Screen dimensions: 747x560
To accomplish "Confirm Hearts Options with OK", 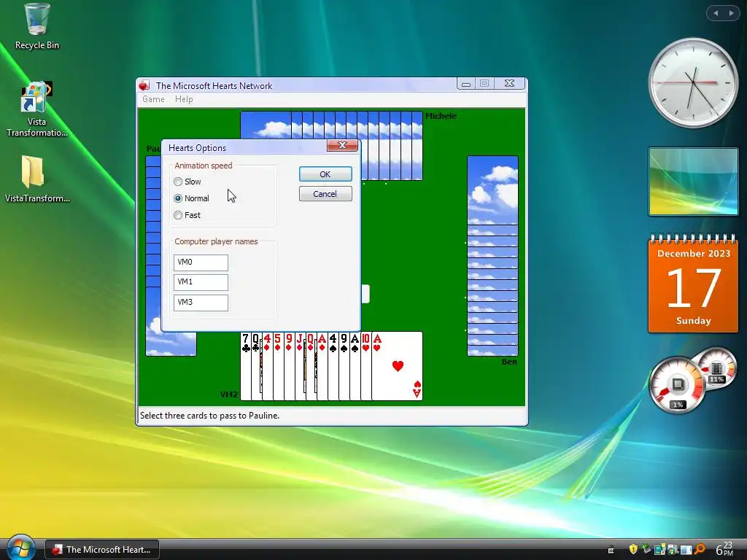I will 325,174.
